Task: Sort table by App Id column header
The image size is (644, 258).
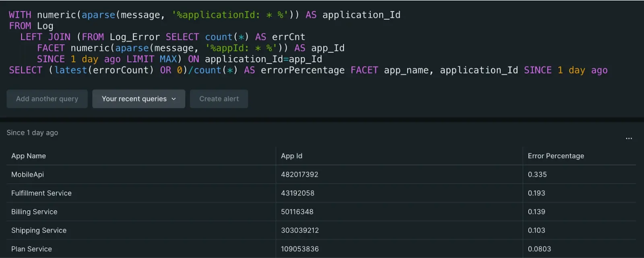Action: point(291,156)
